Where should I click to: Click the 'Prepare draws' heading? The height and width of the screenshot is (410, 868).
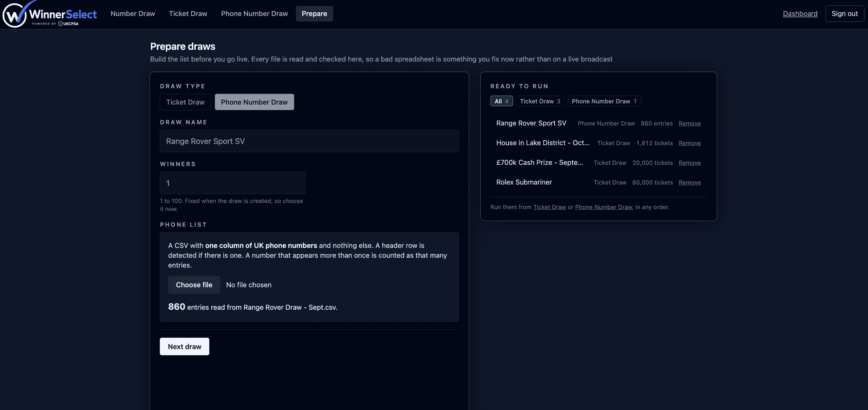pos(182,46)
